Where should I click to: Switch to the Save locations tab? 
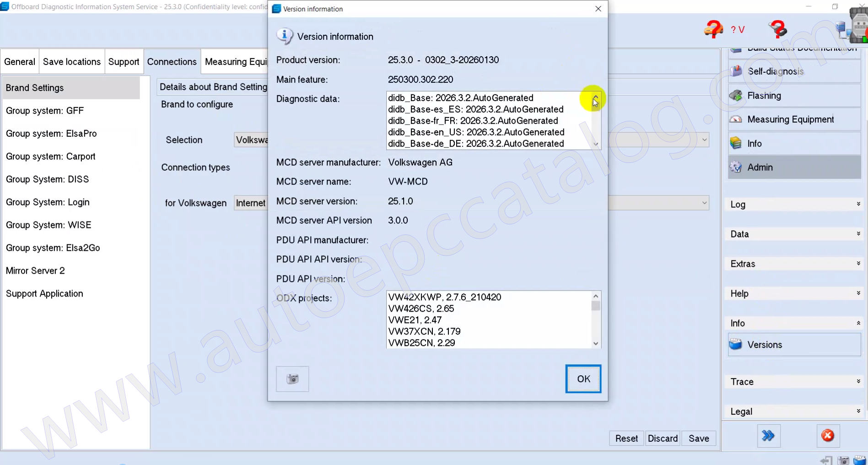tap(72, 62)
